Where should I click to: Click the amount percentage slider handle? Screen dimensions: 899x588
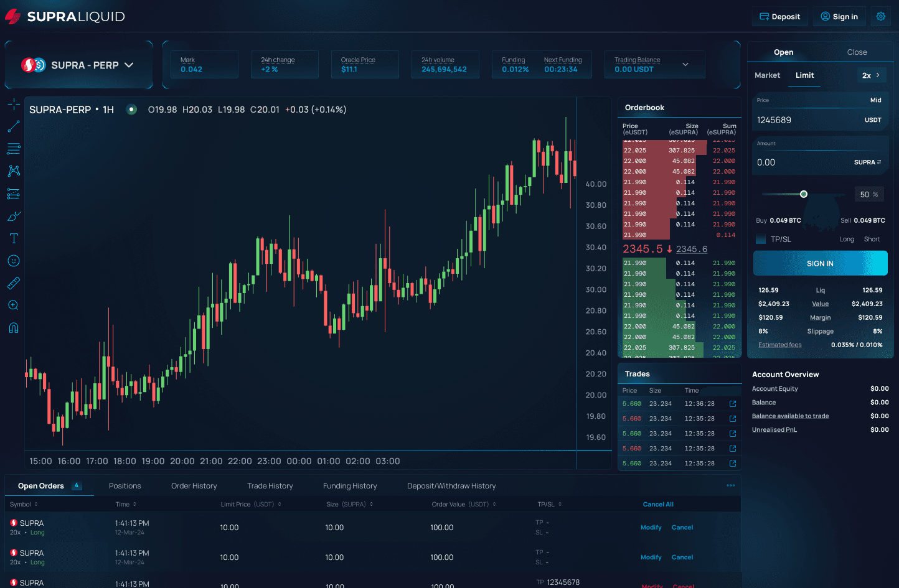(804, 194)
